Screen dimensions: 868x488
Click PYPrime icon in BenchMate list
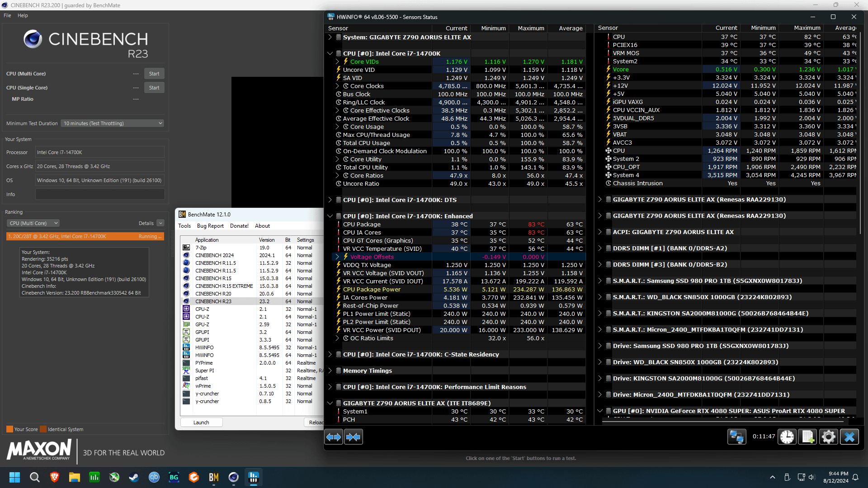click(186, 363)
